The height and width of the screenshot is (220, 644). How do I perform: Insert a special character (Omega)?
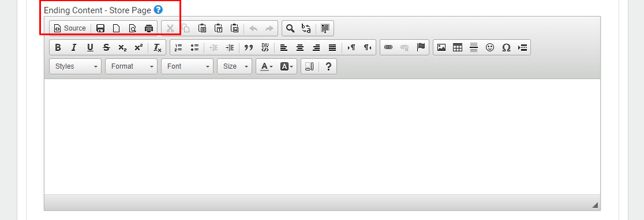coord(506,47)
